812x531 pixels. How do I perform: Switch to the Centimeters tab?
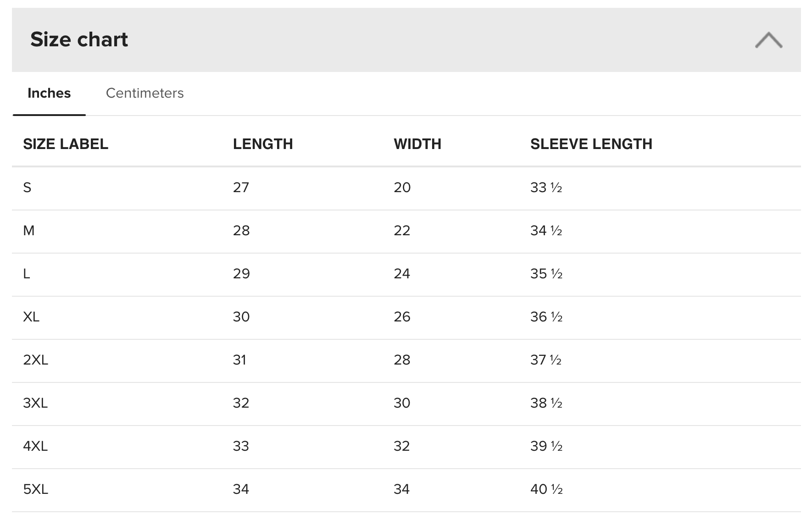pyautogui.click(x=145, y=93)
